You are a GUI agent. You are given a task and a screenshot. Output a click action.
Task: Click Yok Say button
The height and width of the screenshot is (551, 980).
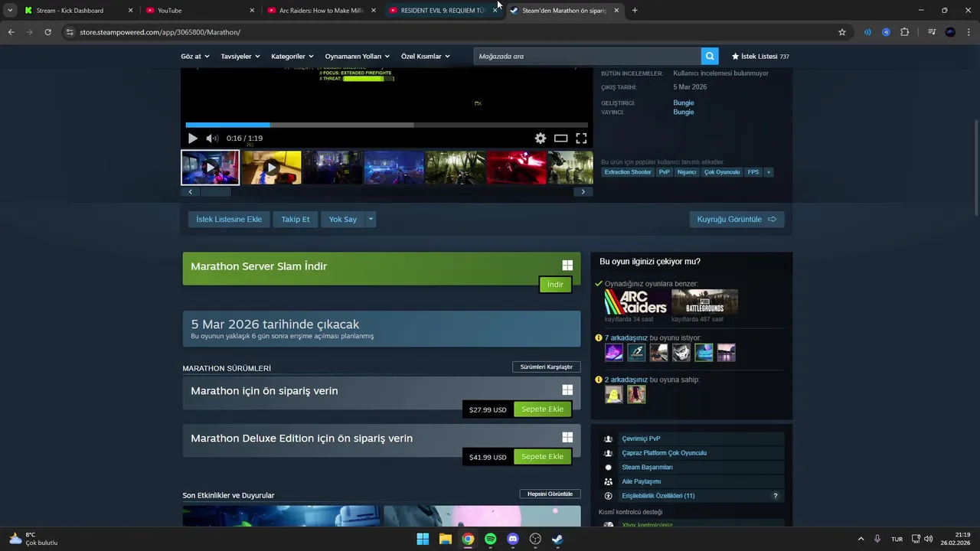point(343,219)
